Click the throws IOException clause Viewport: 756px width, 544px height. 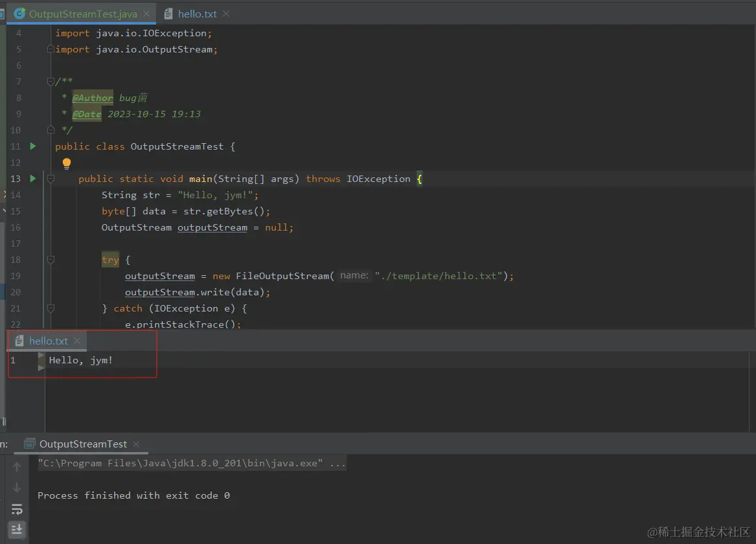pos(358,179)
